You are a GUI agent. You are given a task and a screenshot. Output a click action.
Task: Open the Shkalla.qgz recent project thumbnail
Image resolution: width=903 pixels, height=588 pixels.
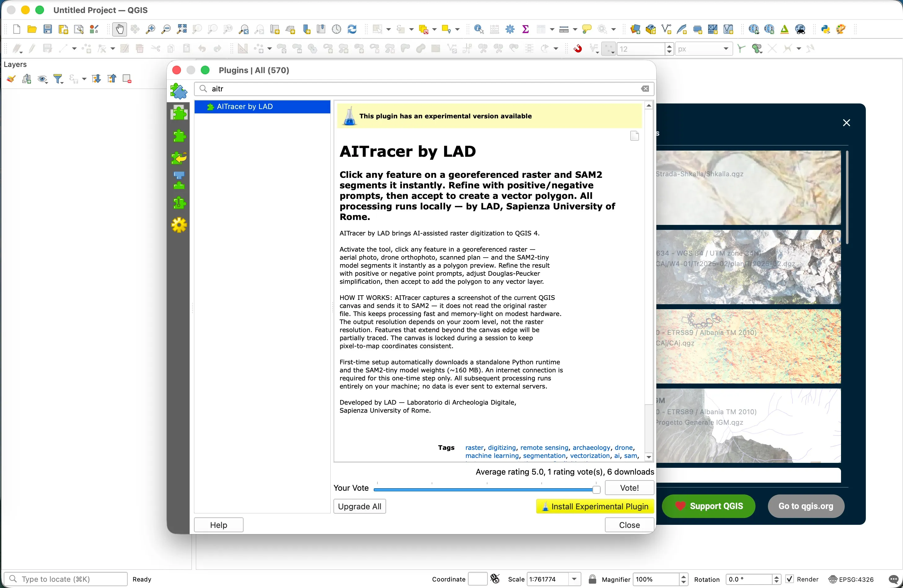(x=749, y=188)
